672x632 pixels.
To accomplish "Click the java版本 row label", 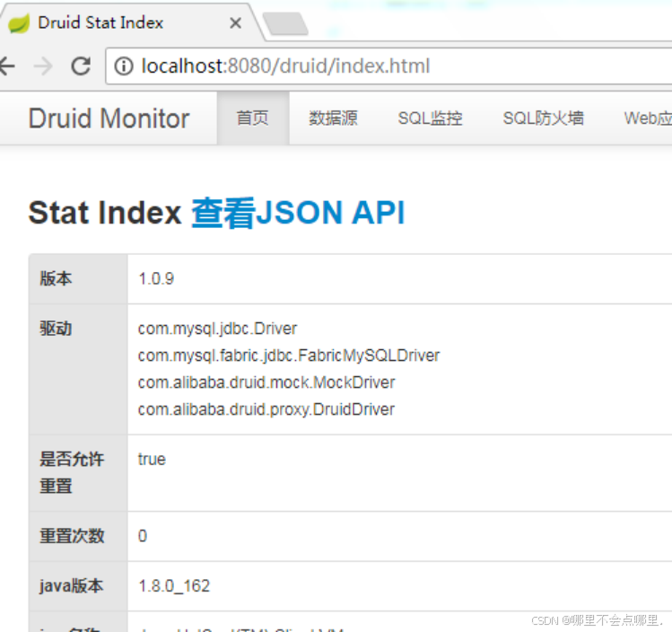I will pos(71,586).
